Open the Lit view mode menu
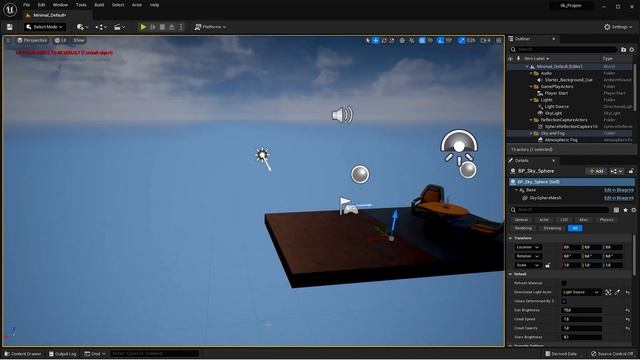The height and width of the screenshot is (360, 640). [60, 40]
